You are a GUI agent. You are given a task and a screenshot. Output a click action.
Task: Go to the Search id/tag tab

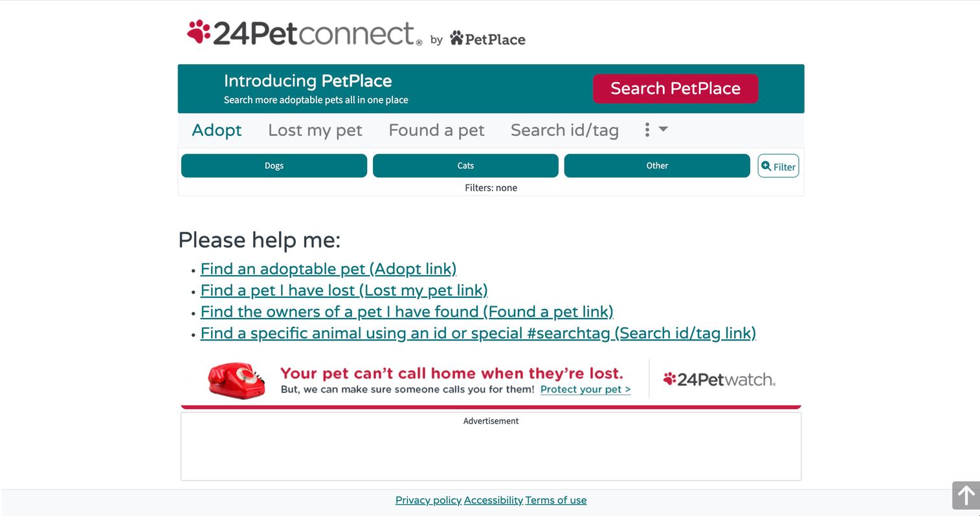[x=564, y=130]
